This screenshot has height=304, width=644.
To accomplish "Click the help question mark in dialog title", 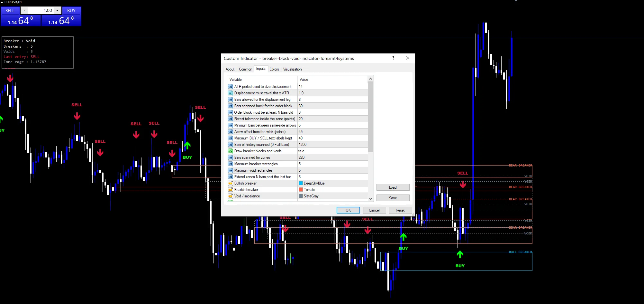I will [x=393, y=58].
